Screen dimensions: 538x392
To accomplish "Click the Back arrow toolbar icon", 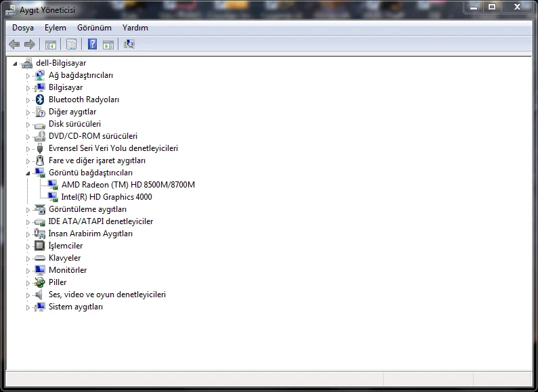I will (x=14, y=44).
